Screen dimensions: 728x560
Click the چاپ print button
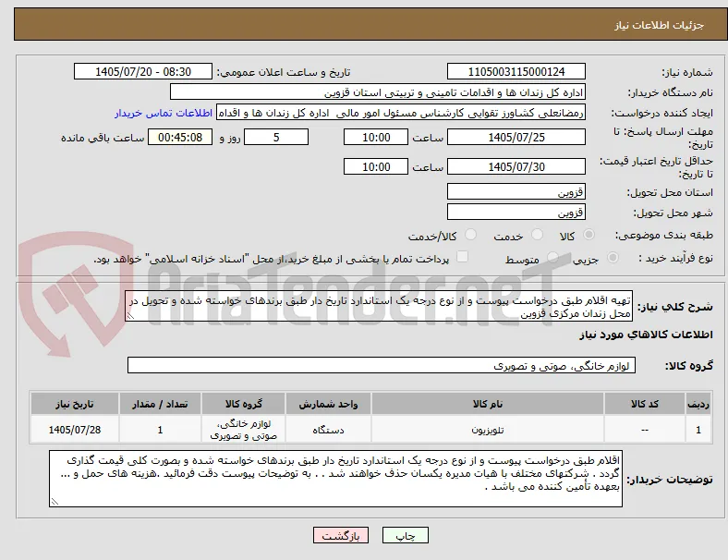click(406, 535)
